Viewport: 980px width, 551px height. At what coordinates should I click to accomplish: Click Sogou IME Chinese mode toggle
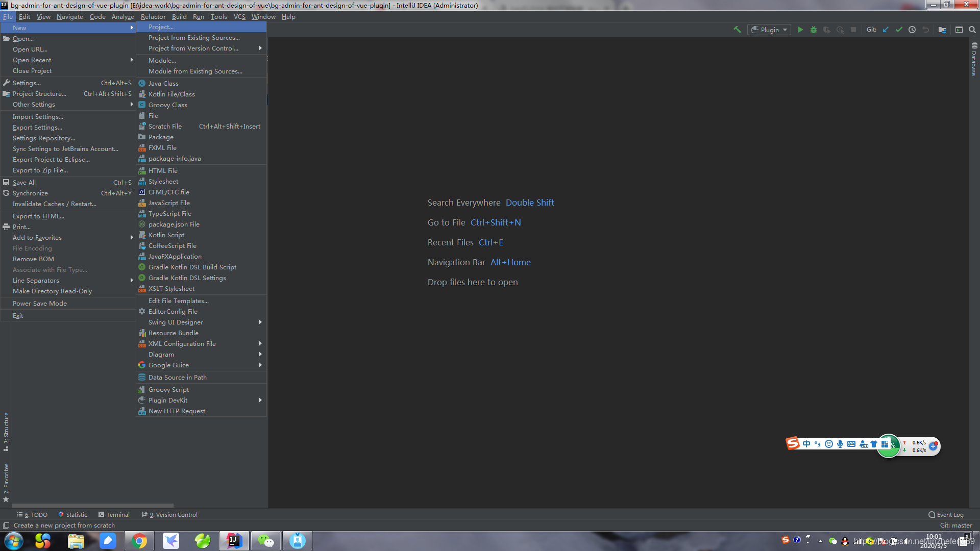pos(806,444)
